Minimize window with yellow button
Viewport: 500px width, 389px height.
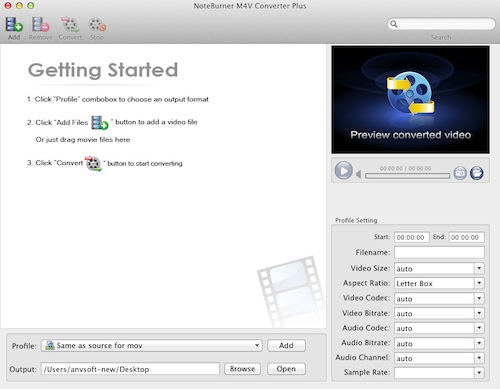pos(19,6)
